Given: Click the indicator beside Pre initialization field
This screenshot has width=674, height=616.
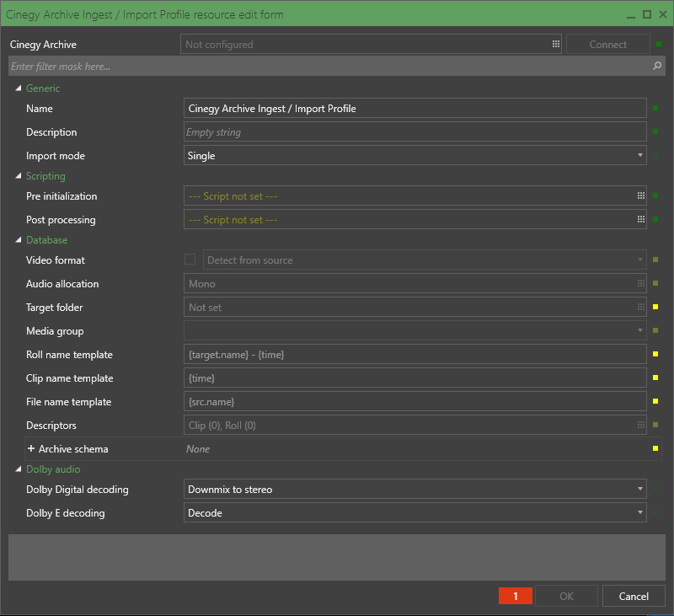Looking at the screenshot, I should coord(655,196).
